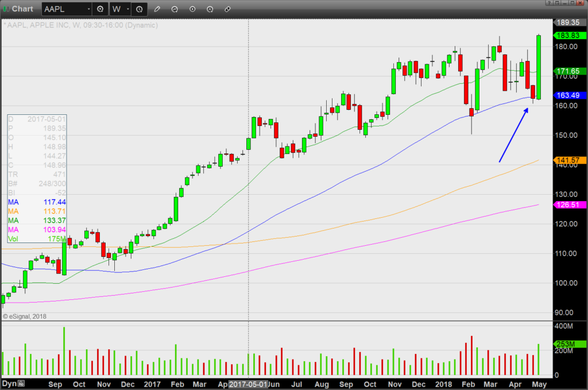Click the 400M volume axis label
The image size is (588, 390).
[x=564, y=326]
